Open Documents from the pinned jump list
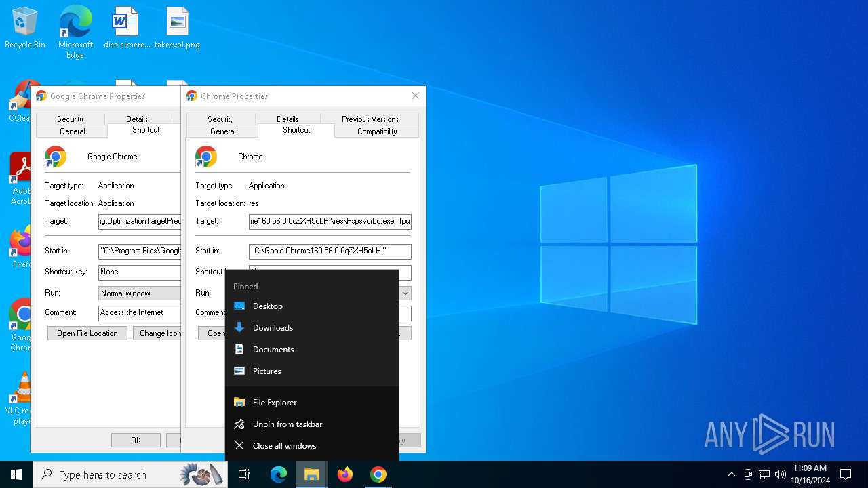 pyautogui.click(x=312, y=350)
